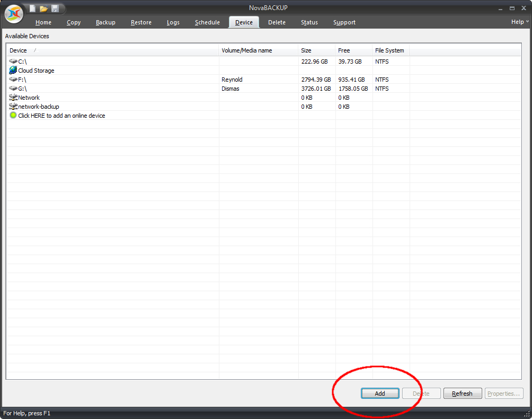Click the 1758.05 GB free value
Image resolution: width=532 pixels, height=419 pixels.
pos(353,89)
